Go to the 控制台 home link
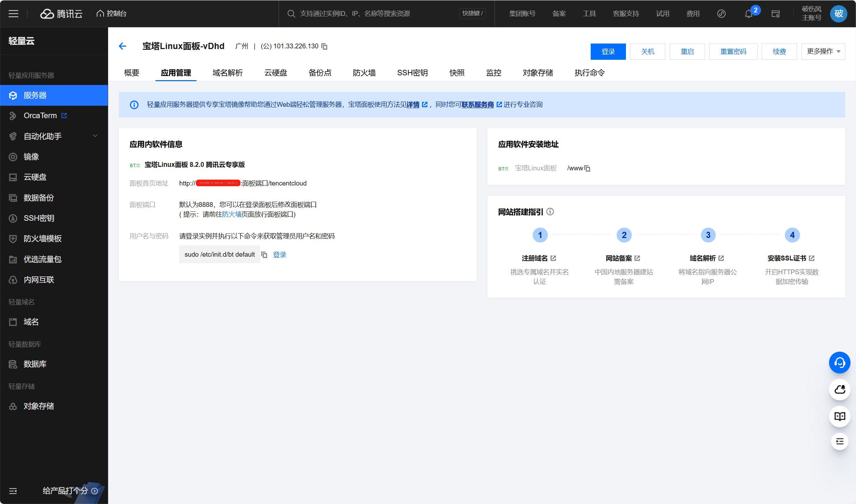The height and width of the screenshot is (504, 856). click(112, 13)
